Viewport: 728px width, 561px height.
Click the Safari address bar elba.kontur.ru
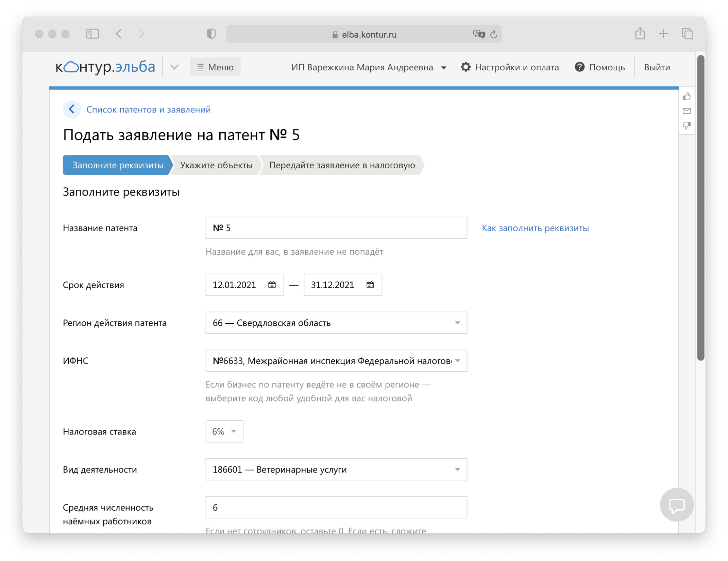tap(364, 34)
